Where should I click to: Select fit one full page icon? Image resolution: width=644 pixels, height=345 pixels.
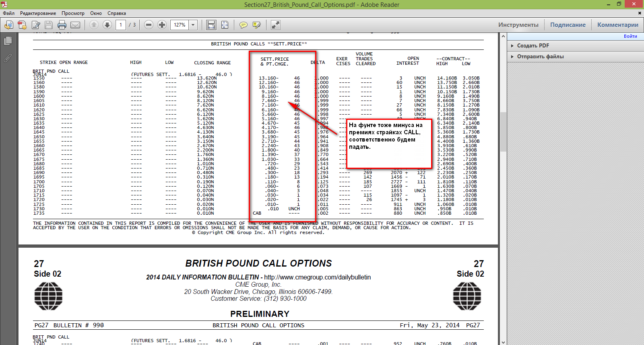click(225, 25)
